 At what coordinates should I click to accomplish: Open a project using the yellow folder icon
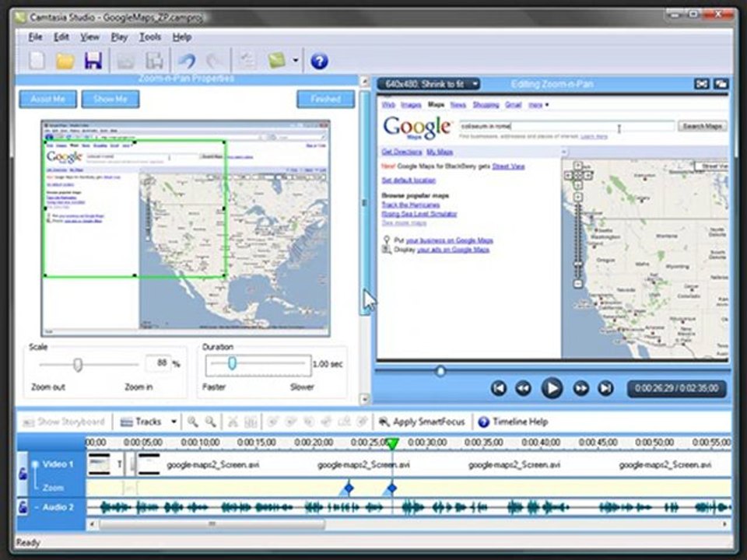click(x=65, y=61)
